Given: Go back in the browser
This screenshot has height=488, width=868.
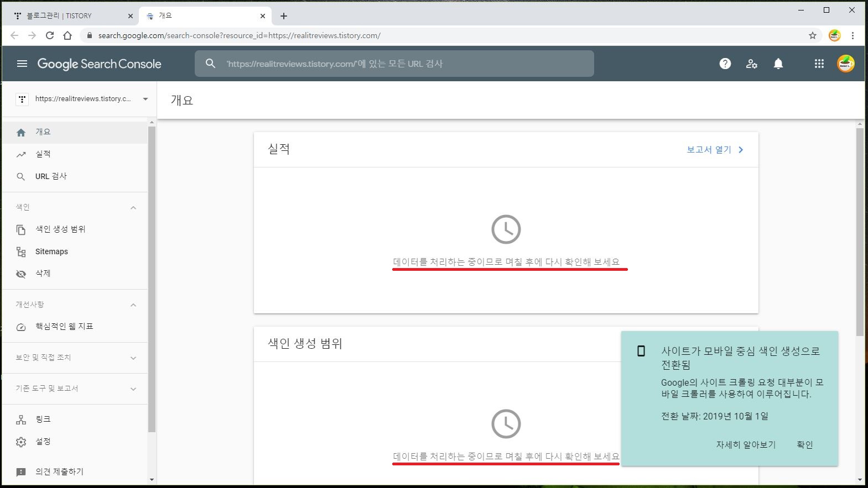Looking at the screenshot, I should (14, 35).
